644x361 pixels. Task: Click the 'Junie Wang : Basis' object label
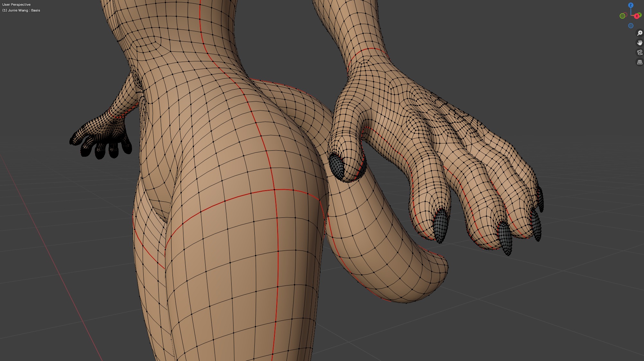[21, 10]
